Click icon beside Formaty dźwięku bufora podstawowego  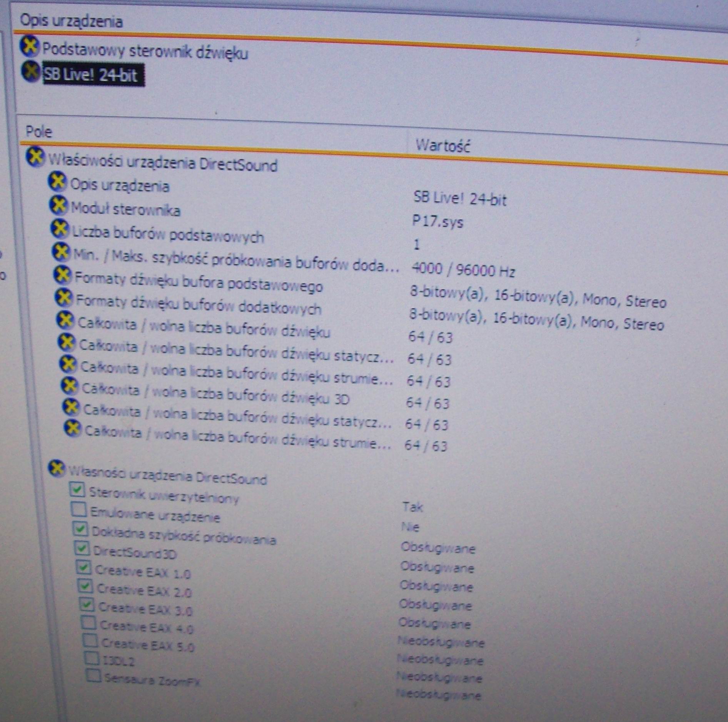(x=63, y=274)
